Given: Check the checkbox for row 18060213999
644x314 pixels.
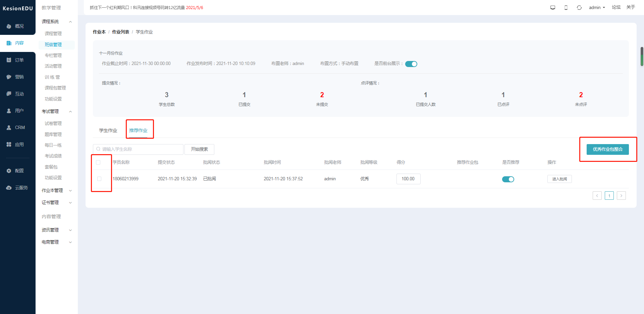Looking at the screenshot, I should 99,179.
